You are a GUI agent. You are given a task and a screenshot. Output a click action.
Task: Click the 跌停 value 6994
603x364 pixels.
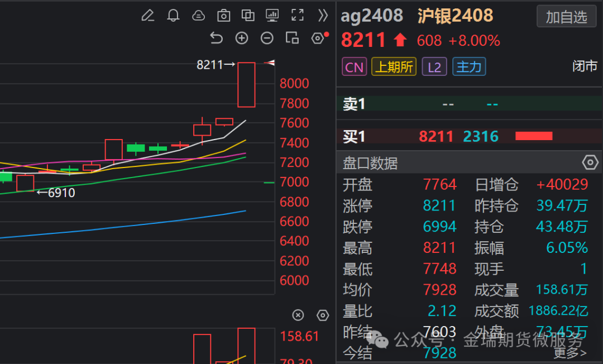(439, 227)
